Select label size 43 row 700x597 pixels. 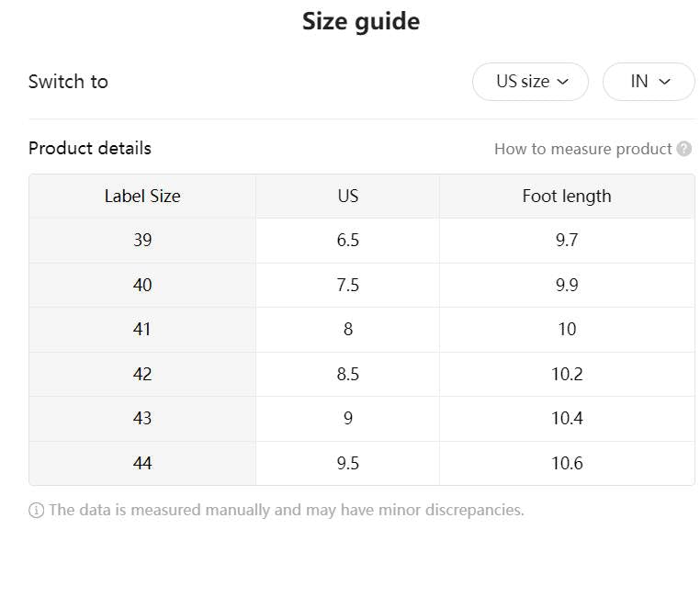[142, 418]
